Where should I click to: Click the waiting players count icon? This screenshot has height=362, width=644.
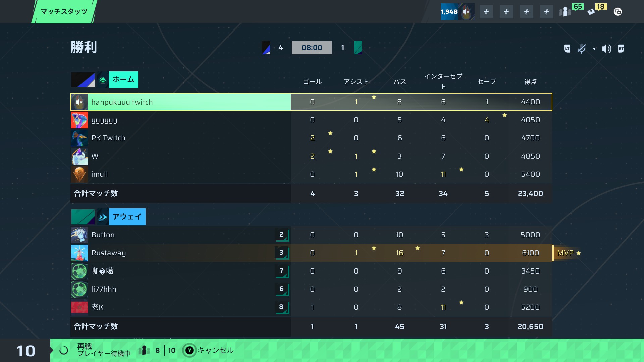(x=144, y=351)
